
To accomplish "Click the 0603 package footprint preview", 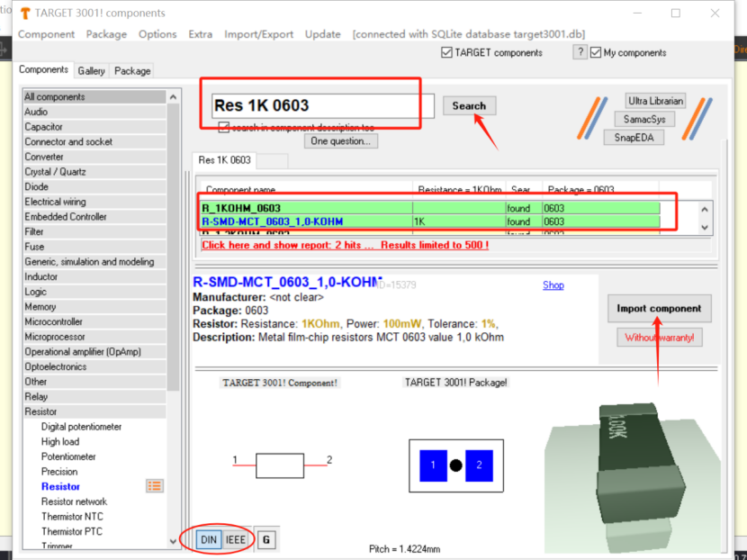I will point(456,465).
